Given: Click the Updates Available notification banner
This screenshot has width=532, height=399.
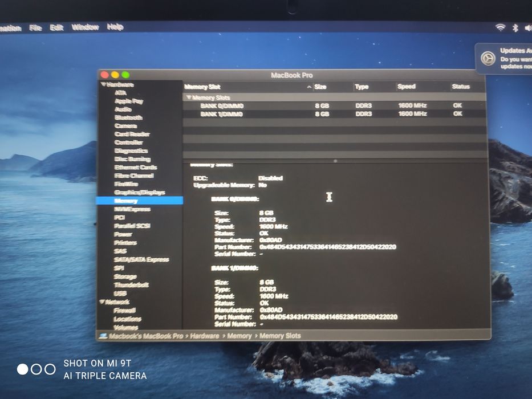Looking at the screenshot, I should click(503, 59).
